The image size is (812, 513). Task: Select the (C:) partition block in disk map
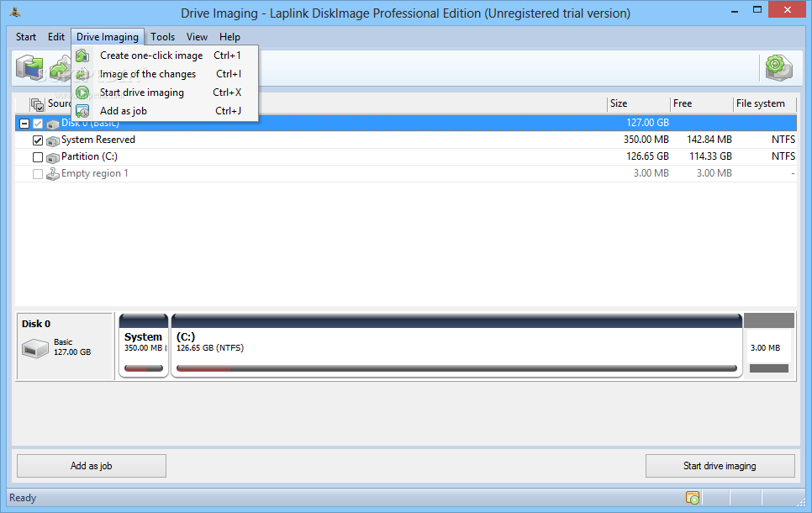(456, 345)
